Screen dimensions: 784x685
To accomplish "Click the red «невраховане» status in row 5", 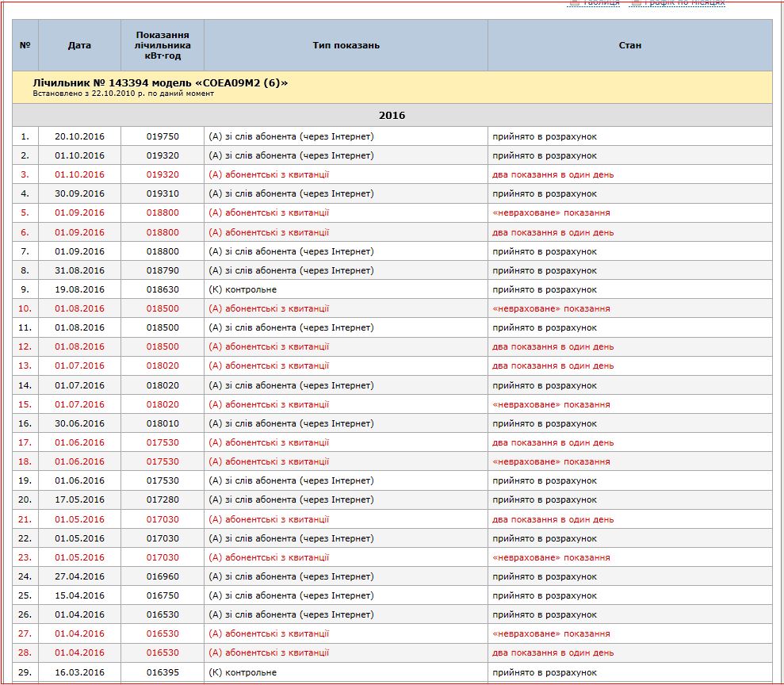I will (551, 213).
